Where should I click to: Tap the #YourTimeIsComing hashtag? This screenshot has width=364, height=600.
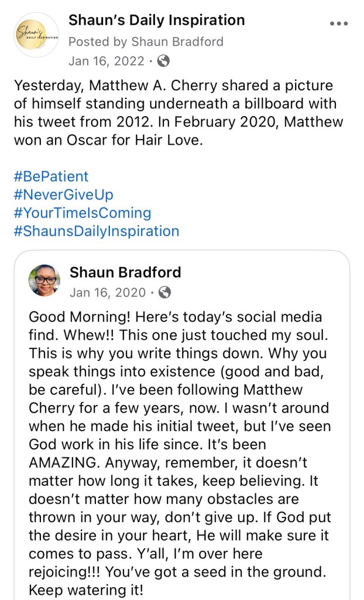pos(82,213)
